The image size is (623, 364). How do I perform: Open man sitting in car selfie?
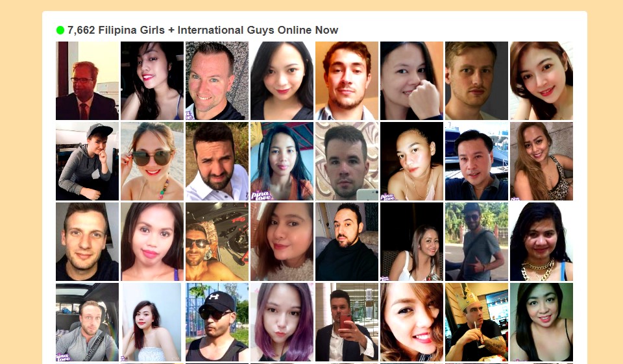pos(88,322)
